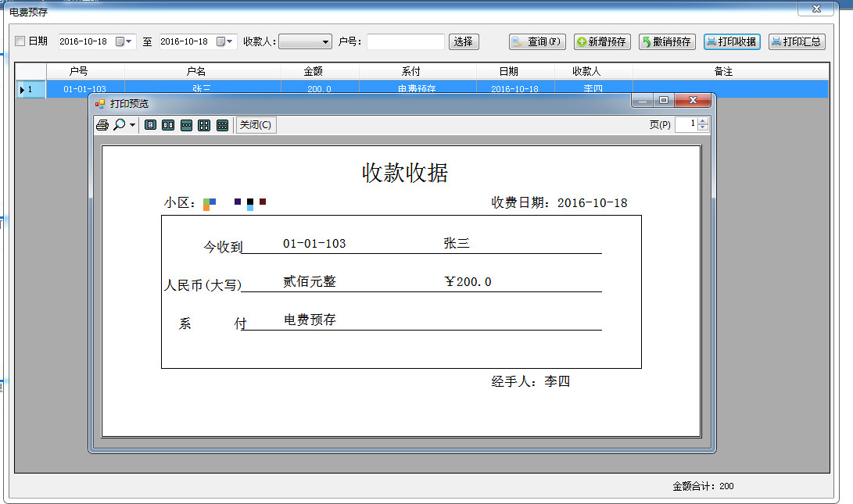The image size is (853, 504).
Task: Expand the 收款人 combo box
Action: (x=325, y=41)
